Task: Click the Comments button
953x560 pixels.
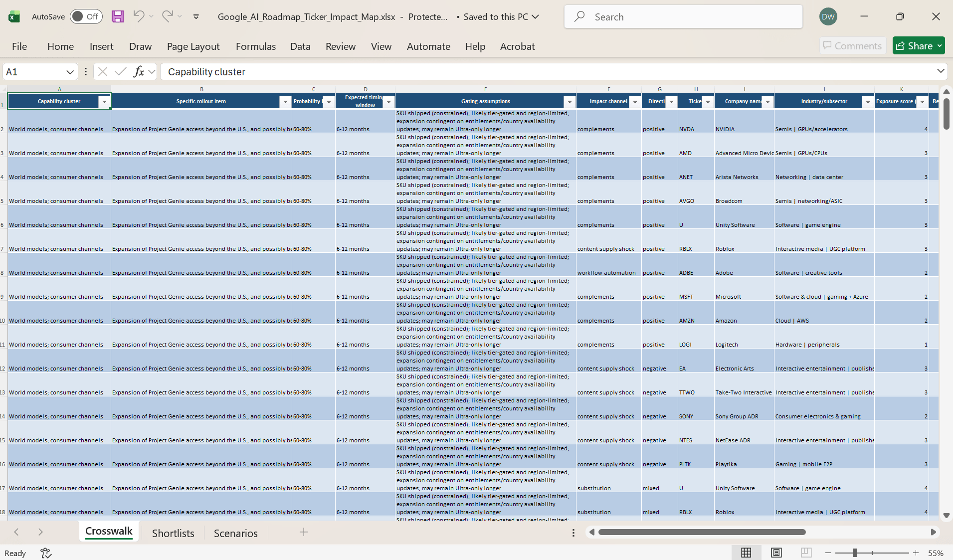Action: (x=852, y=45)
